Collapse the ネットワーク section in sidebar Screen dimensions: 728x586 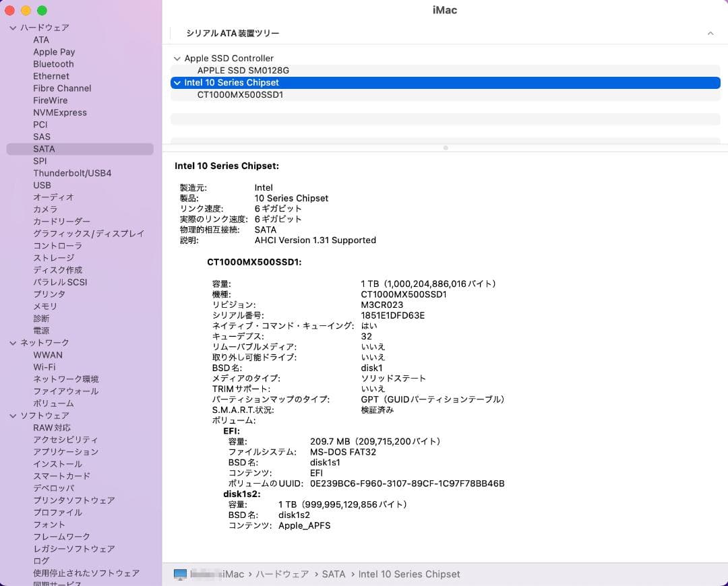pos(13,343)
